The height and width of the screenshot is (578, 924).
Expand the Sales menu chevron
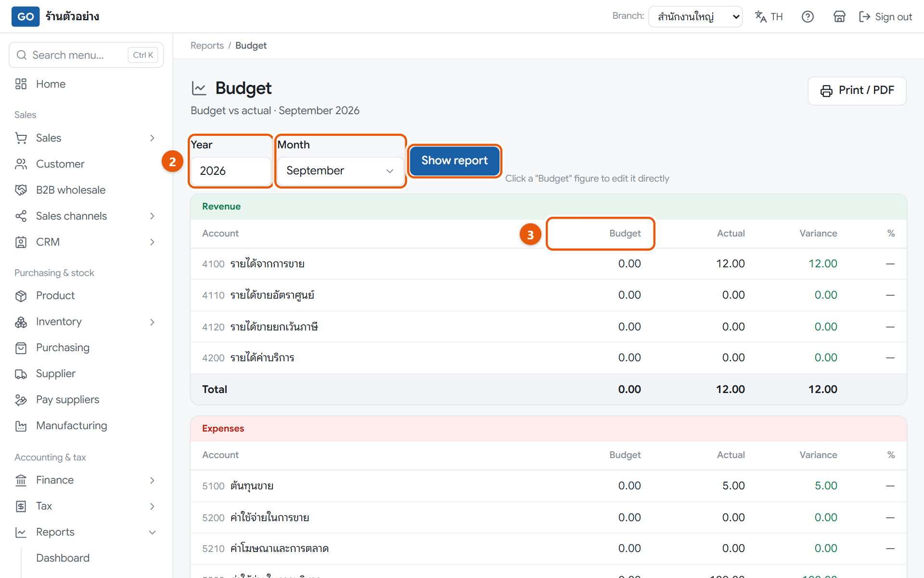click(152, 138)
